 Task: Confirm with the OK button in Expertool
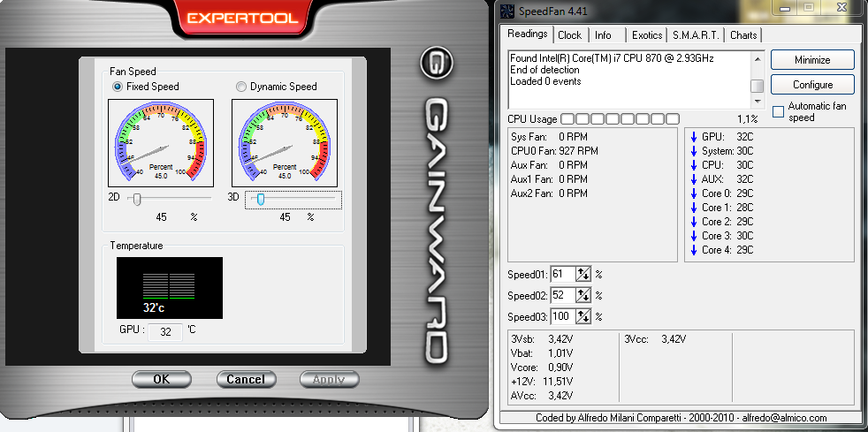point(162,380)
